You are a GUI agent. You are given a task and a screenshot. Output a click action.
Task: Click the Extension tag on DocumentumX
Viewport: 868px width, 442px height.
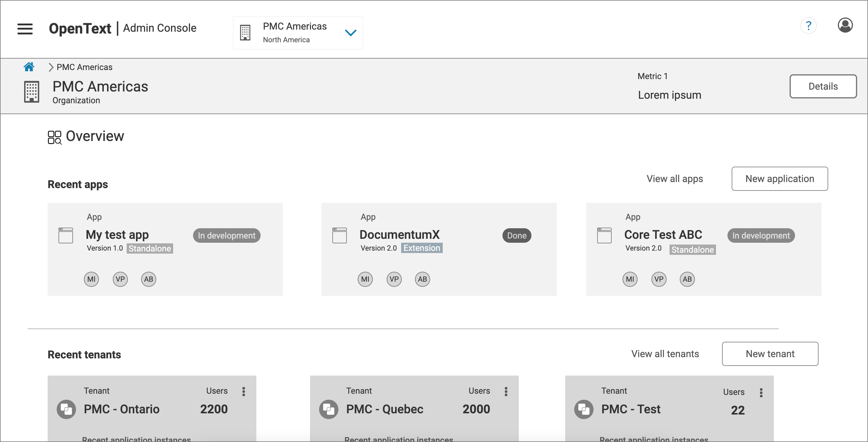[x=422, y=248]
